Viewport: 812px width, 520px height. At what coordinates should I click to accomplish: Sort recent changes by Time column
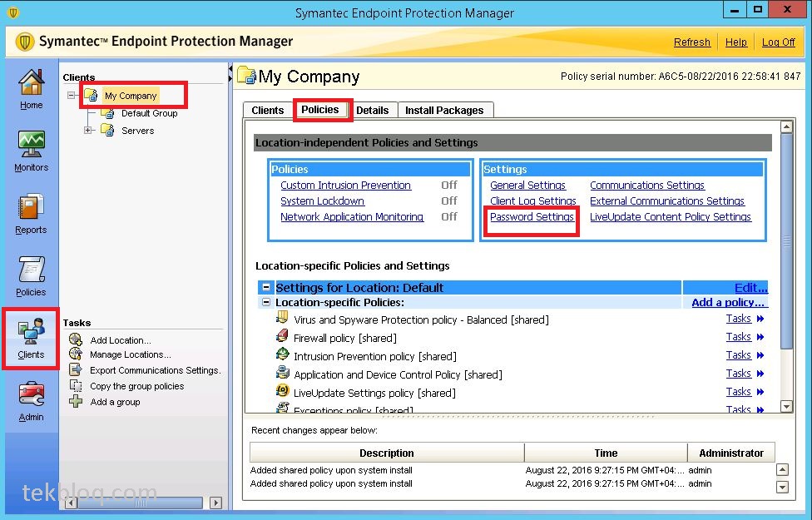(x=606, y=453)
